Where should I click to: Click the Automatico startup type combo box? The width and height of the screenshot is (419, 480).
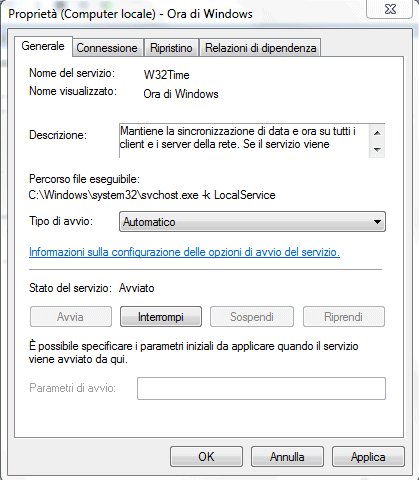(x=252, y=222)
